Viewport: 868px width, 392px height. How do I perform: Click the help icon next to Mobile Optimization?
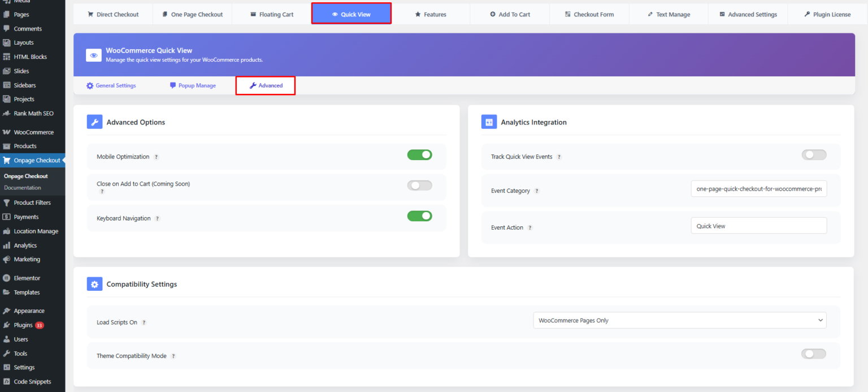click(x=156, y=157)
